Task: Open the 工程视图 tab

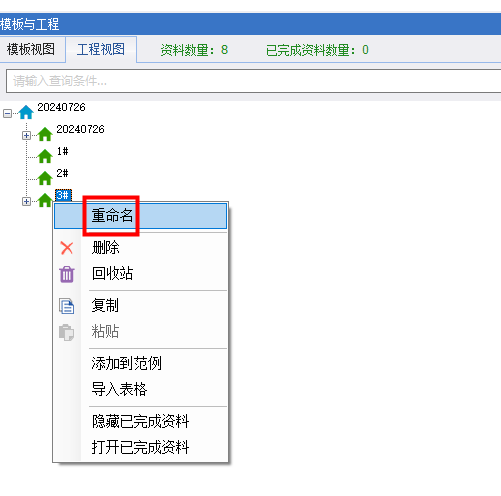Action: tap(101, 50)
